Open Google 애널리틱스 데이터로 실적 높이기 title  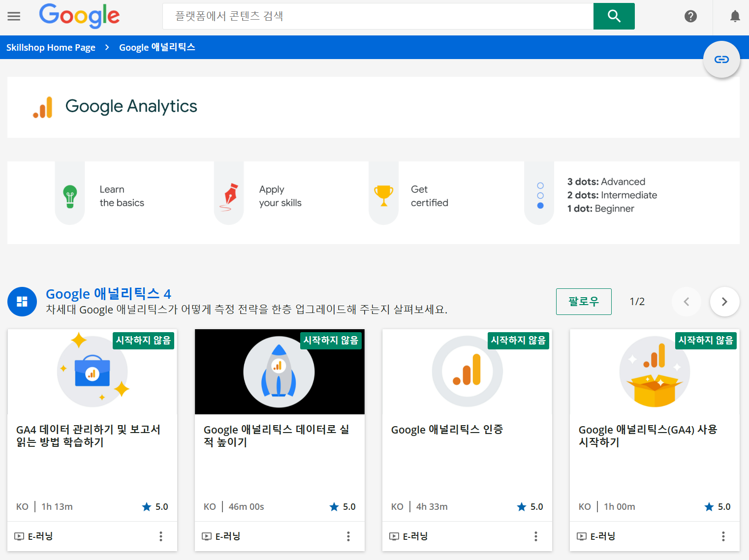tap(277, 436)
